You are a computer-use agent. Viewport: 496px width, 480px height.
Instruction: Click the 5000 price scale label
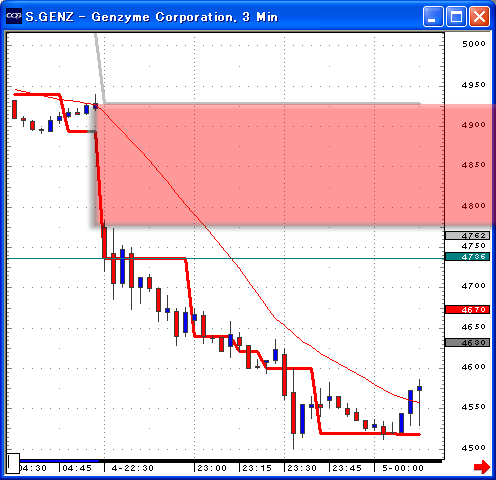[473, 44]
